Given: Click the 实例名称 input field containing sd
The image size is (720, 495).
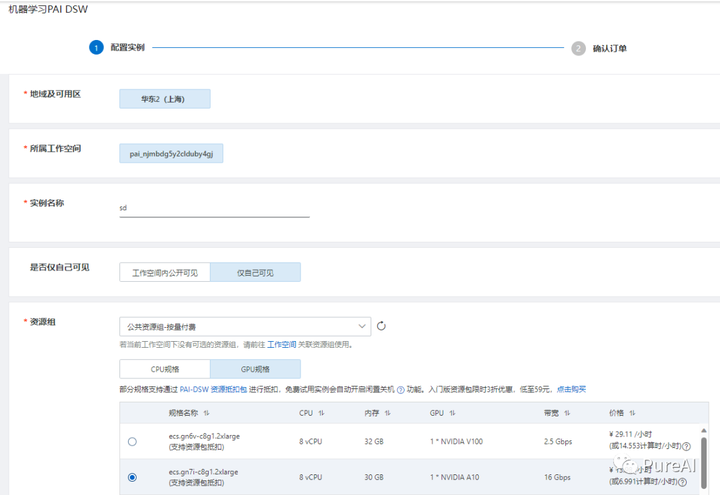Looking at the screenshot, I should [x=214, y=208].
